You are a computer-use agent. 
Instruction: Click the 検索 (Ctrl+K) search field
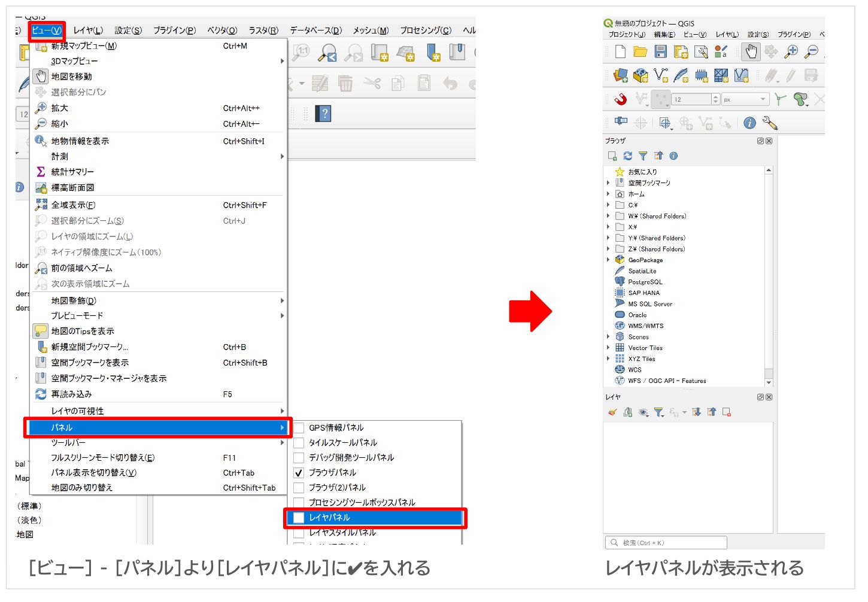click(666, 543)
